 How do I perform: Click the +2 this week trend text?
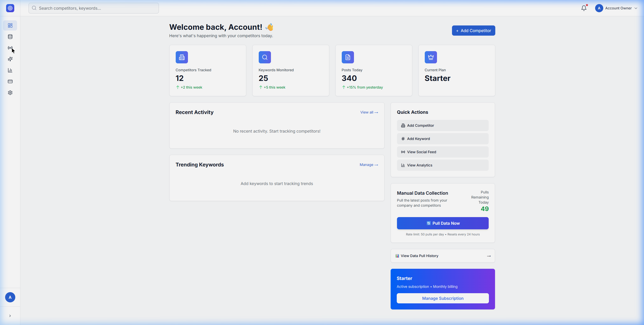[x=191, y=87]
